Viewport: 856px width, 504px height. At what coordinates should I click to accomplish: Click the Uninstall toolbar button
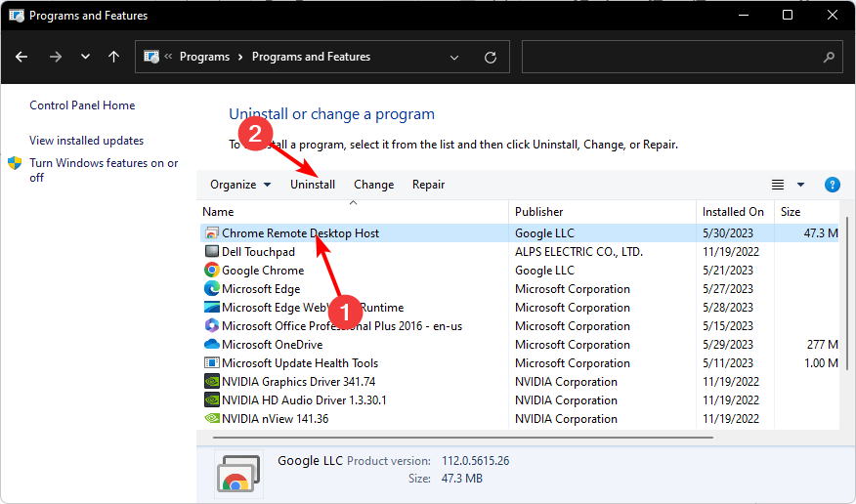[313, 185]
